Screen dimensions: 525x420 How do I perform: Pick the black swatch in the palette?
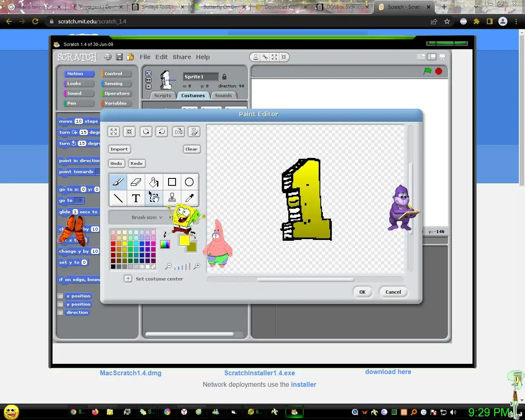113,267
